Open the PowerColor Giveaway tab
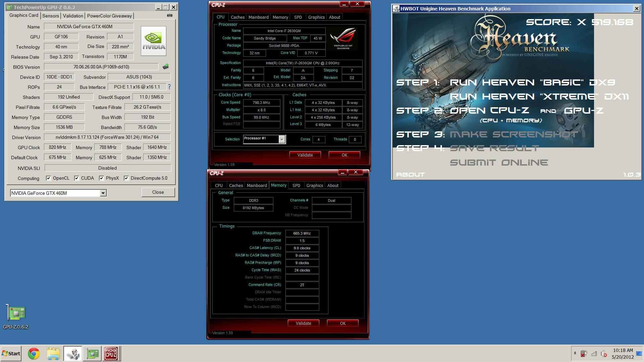This screenshot has height=362, width=644. 109,16
